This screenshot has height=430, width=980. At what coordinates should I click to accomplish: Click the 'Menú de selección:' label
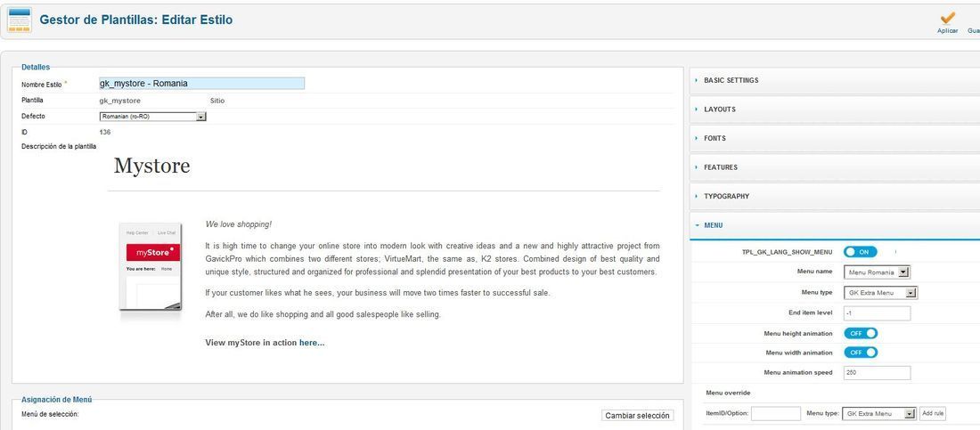(x=51, y=414)
